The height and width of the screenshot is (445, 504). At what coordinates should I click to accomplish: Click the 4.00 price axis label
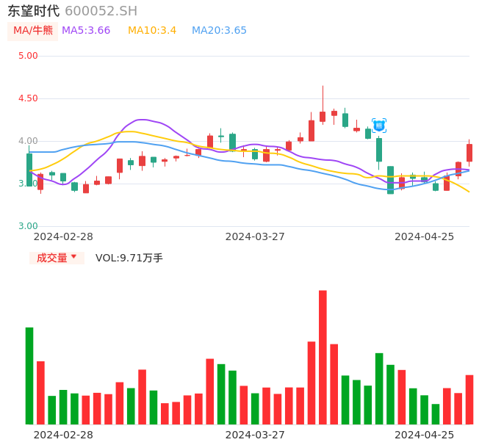tap(28, 141)
